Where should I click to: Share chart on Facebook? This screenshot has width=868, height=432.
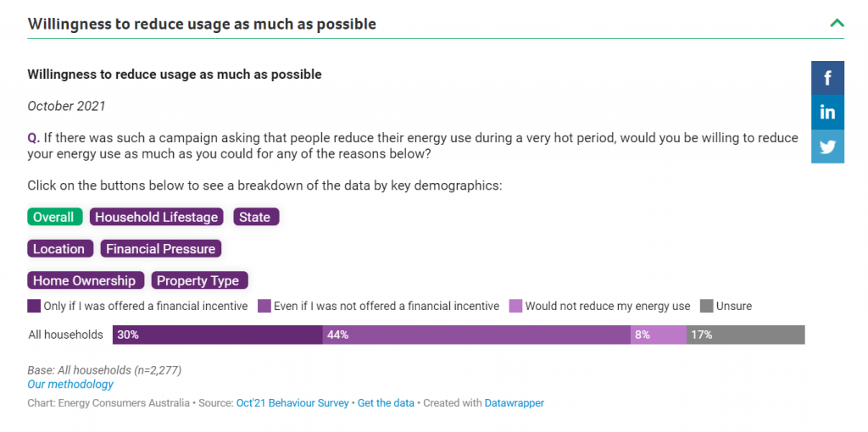[827, 78]
